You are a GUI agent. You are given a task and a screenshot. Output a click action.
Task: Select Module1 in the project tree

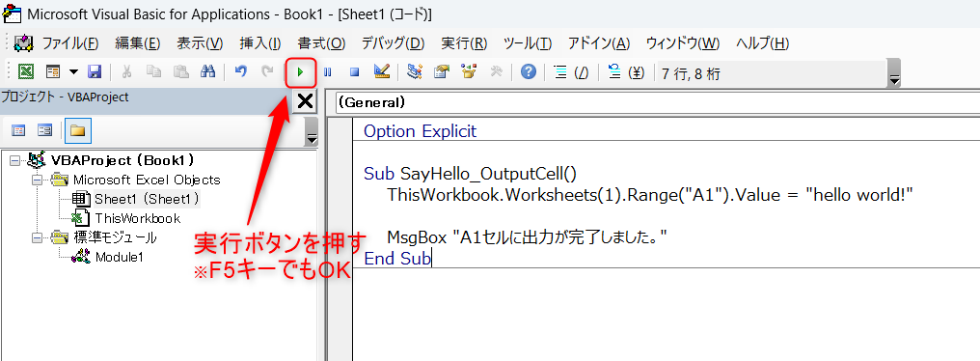click(120, 257)
